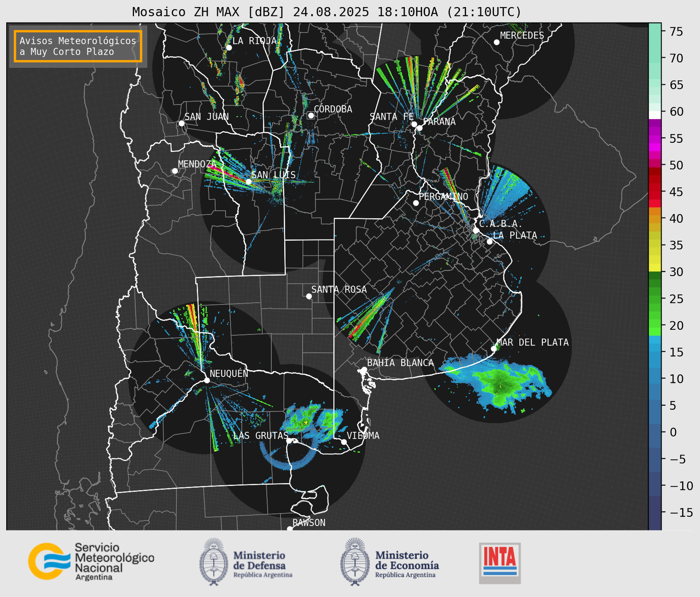Image resolution: width=700 pixels, height=597 pixels.
Task: Click the LA PLATA city marker dot
Action: click(x=490, y=242)
